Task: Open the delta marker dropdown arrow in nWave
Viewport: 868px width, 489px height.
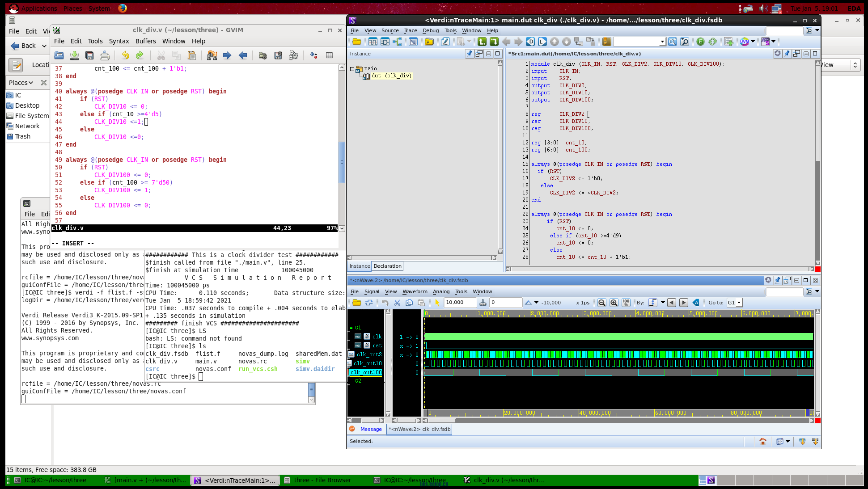Action: coord(536,303)
